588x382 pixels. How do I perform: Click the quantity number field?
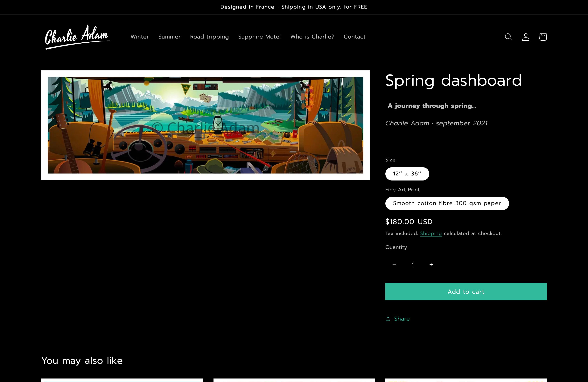(413, 265)
